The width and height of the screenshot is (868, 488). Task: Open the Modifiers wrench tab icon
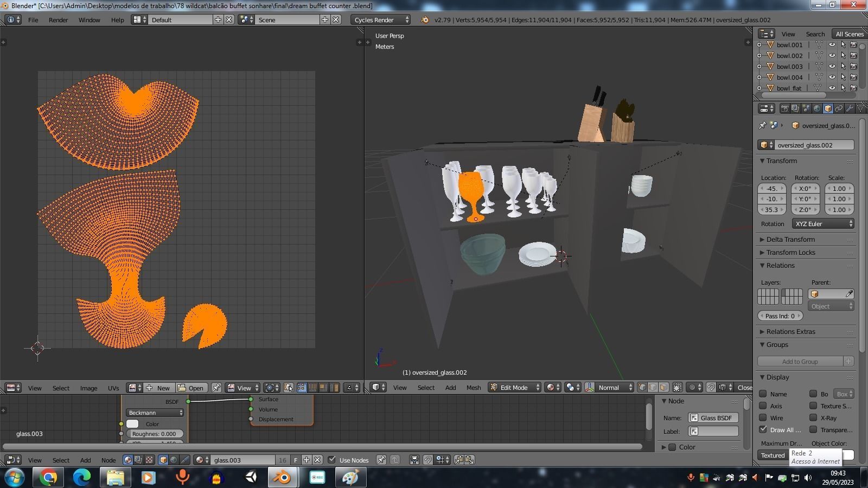850,108
